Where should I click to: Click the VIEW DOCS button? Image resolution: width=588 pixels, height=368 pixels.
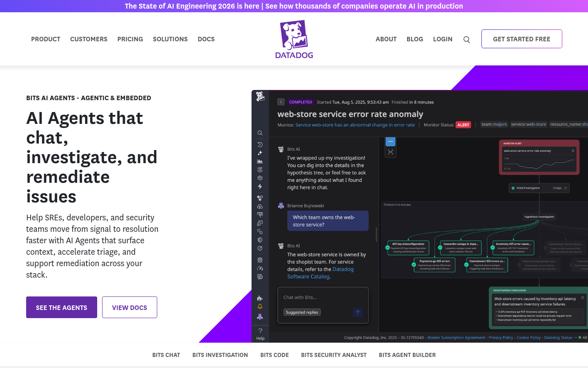tap(129, 307)
